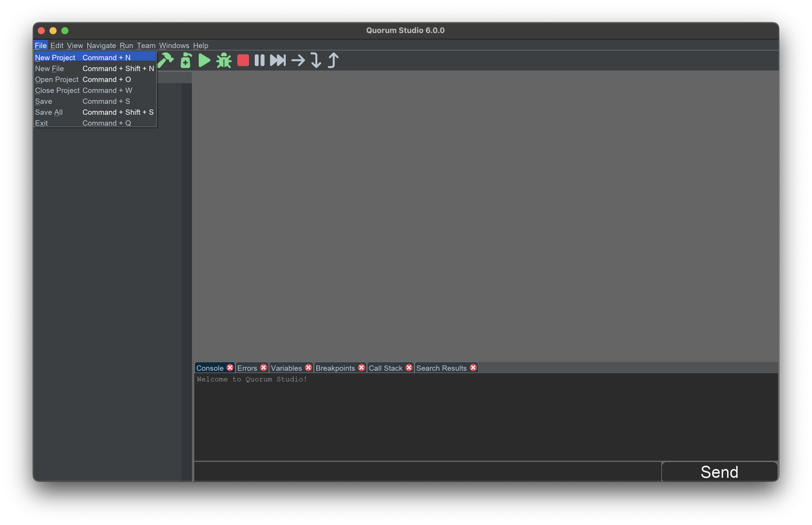Click Save All in File menu
812x525 pixels.
(x=95, y=112)
